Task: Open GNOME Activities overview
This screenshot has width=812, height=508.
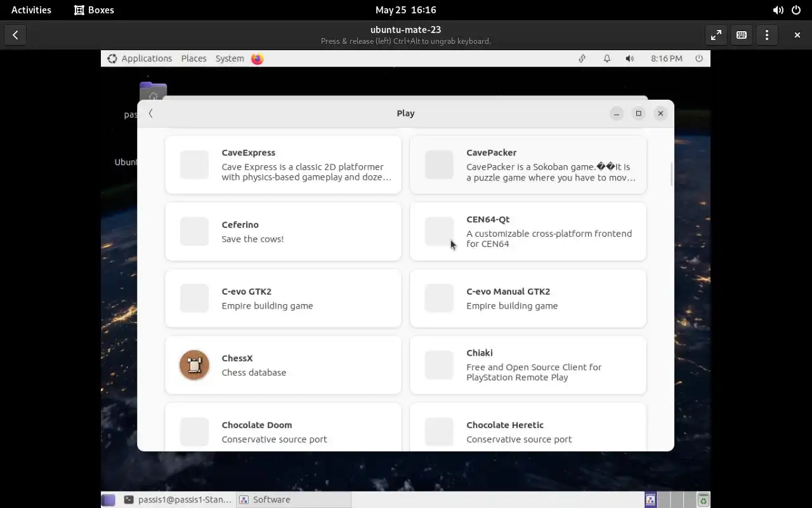Action: pos(31,10)
